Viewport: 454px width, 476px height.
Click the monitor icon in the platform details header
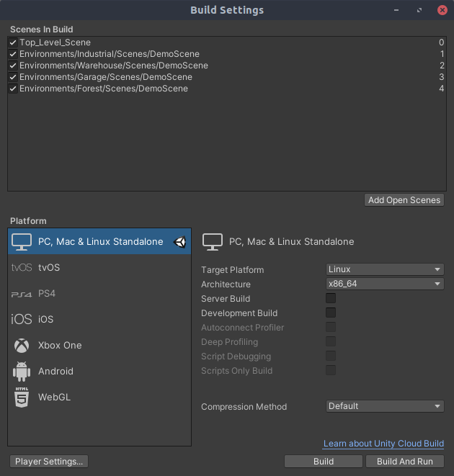click(x=213, y=242)
